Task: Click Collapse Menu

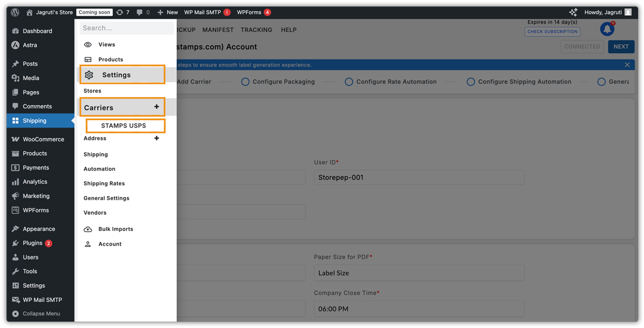Action: 40,313
